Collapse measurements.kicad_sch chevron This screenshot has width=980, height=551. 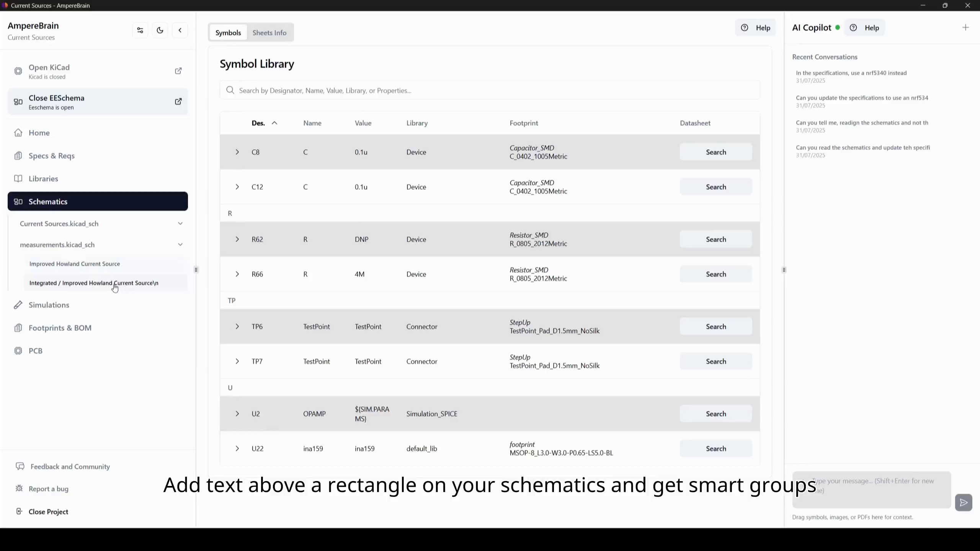(x=180, y=245)
